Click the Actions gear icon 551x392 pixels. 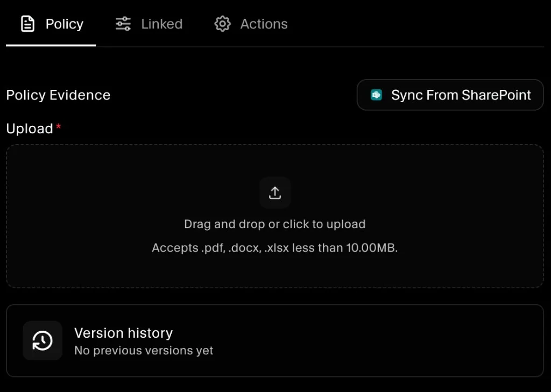click(222, 24)
